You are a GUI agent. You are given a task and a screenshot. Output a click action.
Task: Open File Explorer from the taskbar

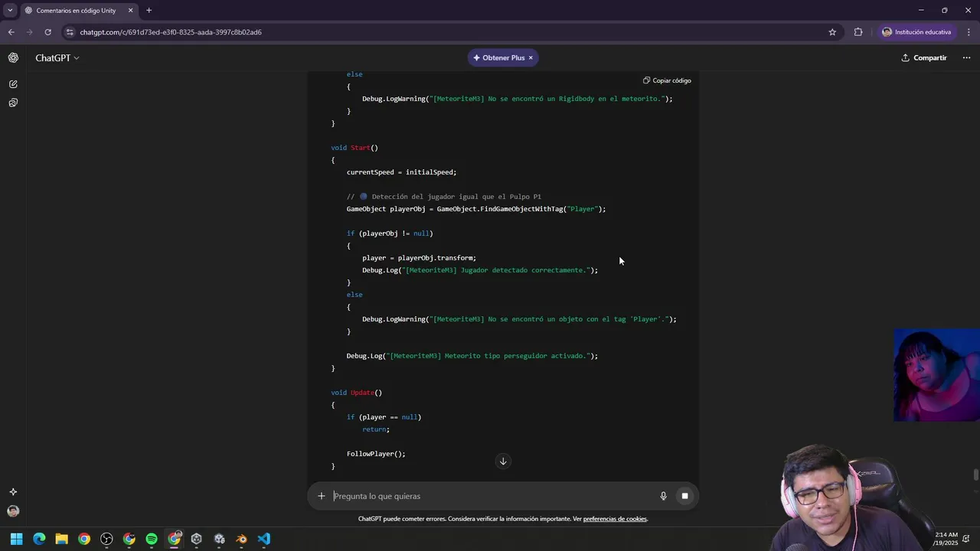point(61,539)
